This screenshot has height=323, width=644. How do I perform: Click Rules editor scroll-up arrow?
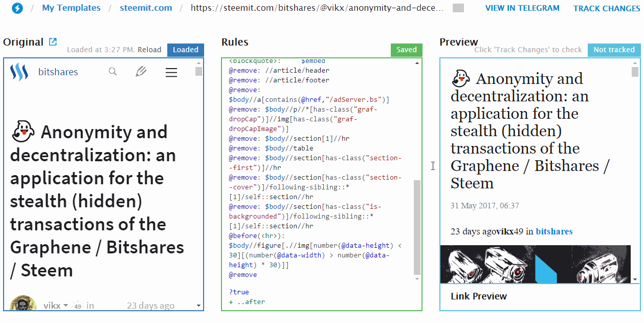click(x=417, y=62)
